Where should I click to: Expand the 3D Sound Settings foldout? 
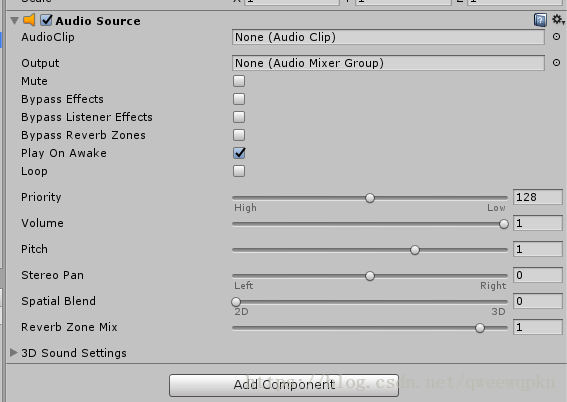pos(14,352)
